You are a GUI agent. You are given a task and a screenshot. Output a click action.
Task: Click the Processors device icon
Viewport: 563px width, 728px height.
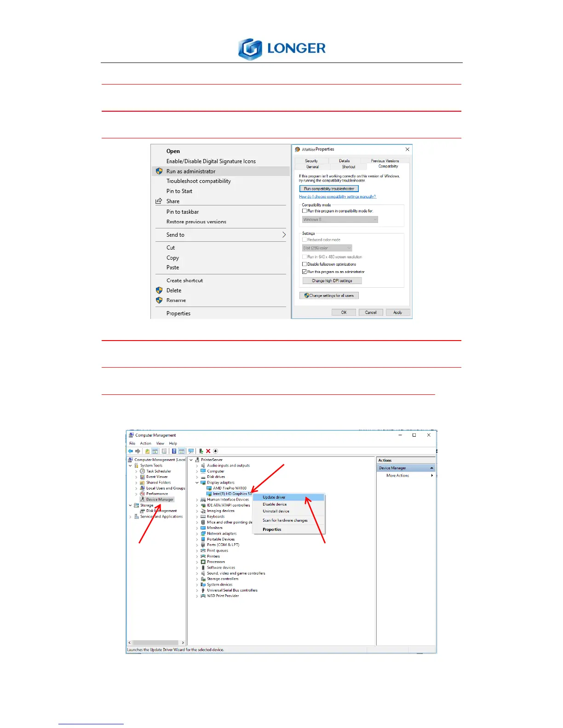203,562
